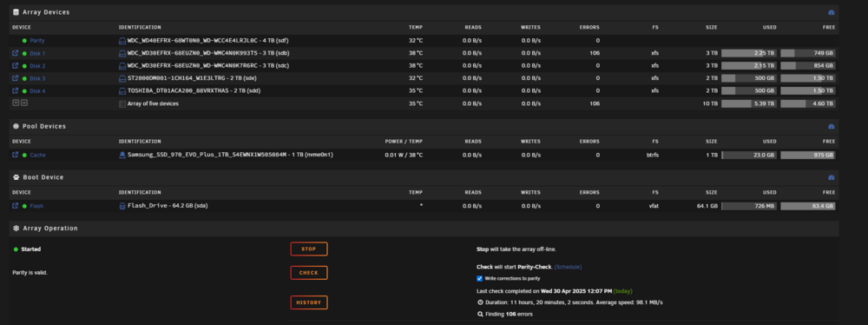This screenshot has height=325, width=868.
Task: Open the Parity device link
Action: pyautogui.click(x=37, y=41)
